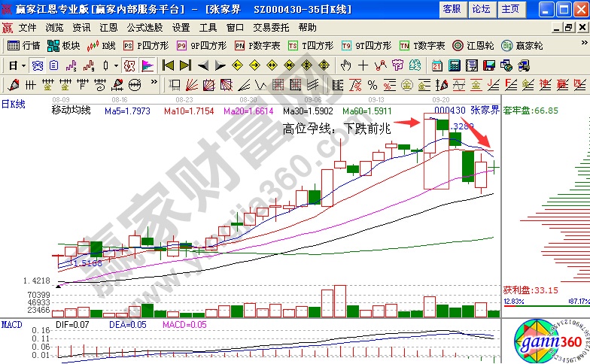Screen dimensions: 590x364
Task: Open the 交易委托 menu
Action: point(271,27)
